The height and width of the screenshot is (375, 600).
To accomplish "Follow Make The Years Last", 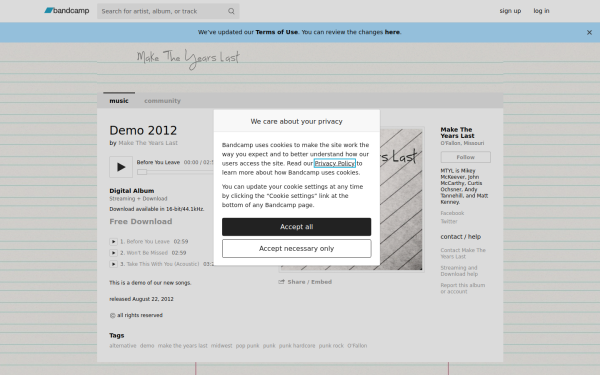I will pos(465,157).
